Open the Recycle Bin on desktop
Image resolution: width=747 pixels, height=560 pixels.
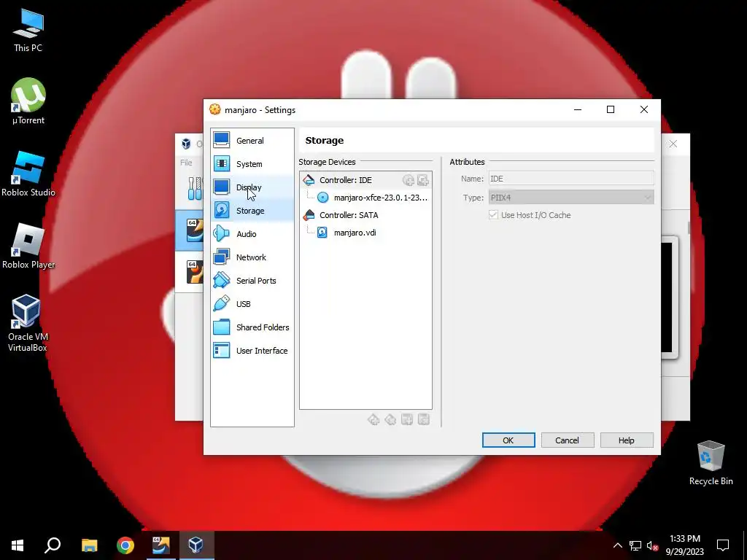tap(711, 463)
